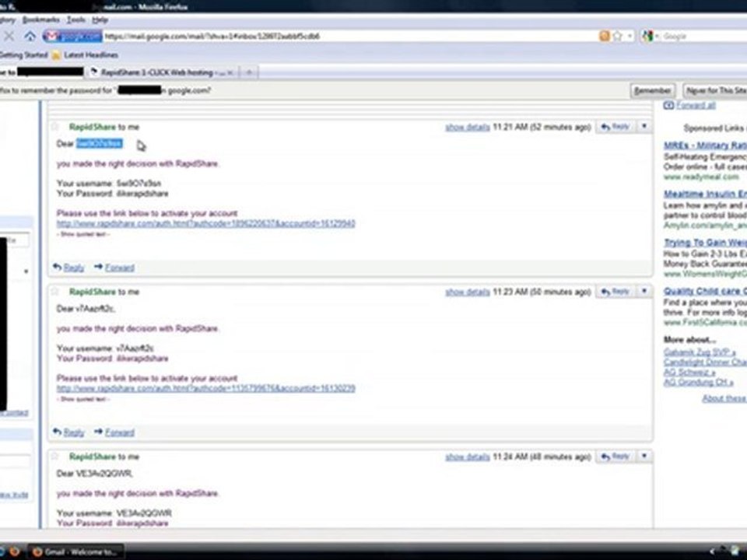747x560 pixels.
Task: Open reply options dropdown for 11:21 AM message
Action: [644, 127]
